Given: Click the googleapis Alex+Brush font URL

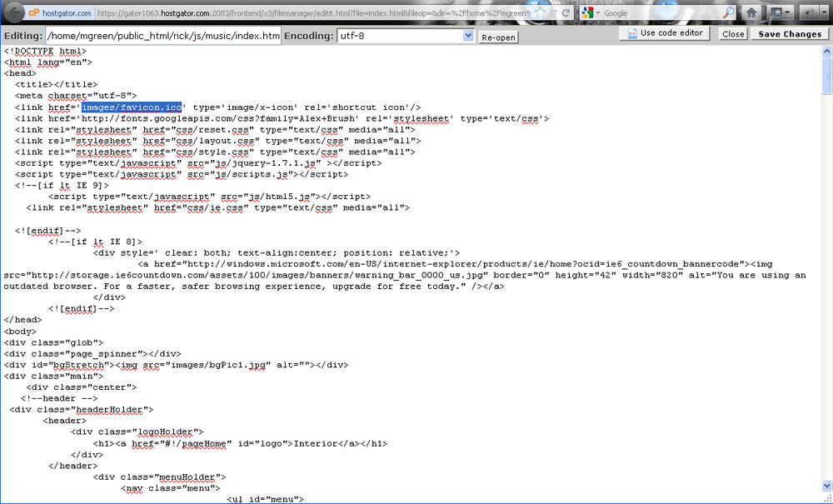Looking at the screenshot, I should (220, 118).
